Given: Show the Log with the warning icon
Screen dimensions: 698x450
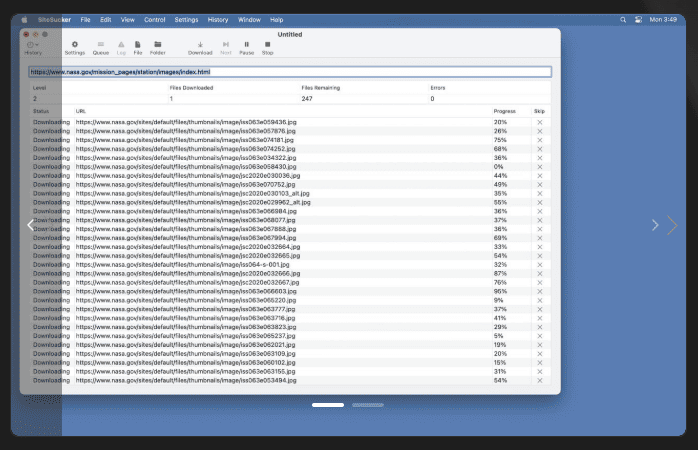Looking at the screenshot, I should coord(121,48).
